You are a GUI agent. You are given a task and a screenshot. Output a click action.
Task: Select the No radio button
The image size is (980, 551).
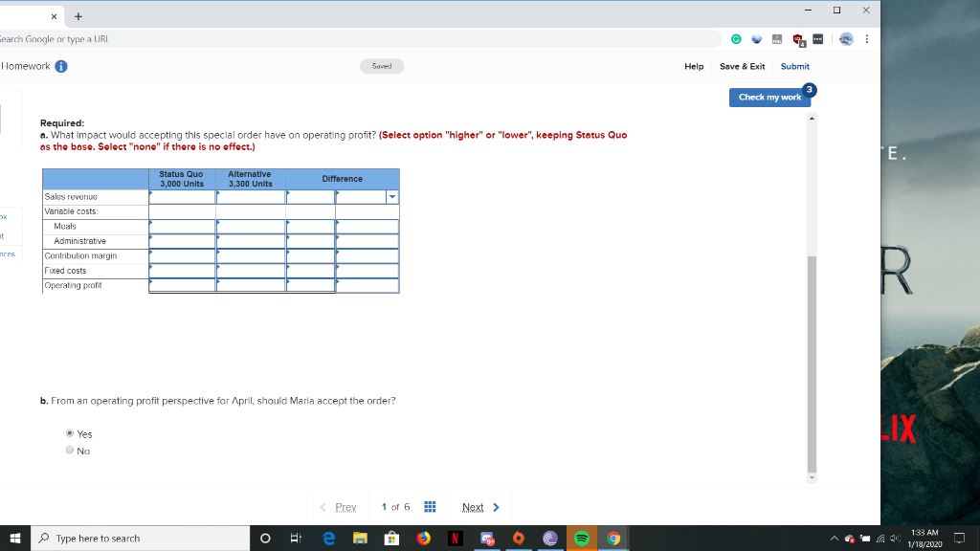click(69, 450)
